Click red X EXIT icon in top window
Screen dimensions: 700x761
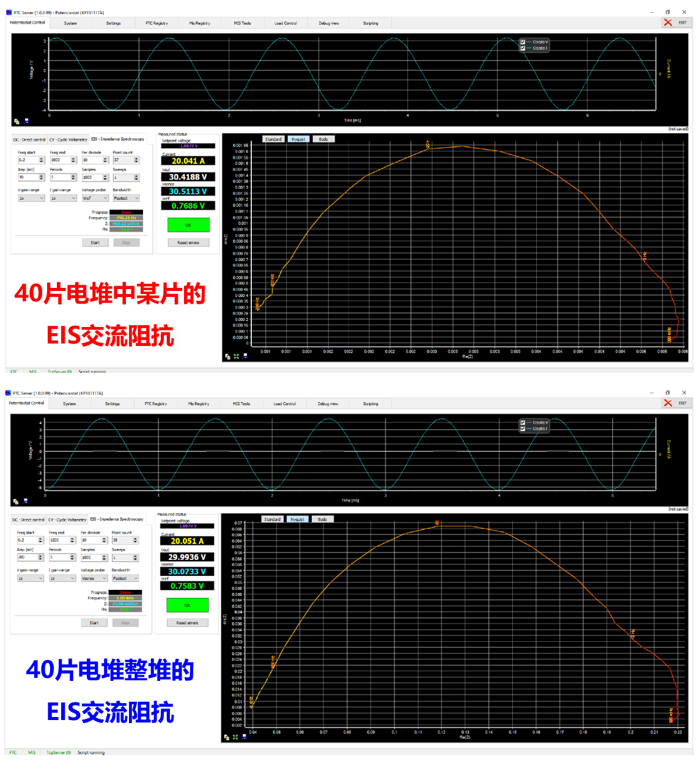pos(668,23)
